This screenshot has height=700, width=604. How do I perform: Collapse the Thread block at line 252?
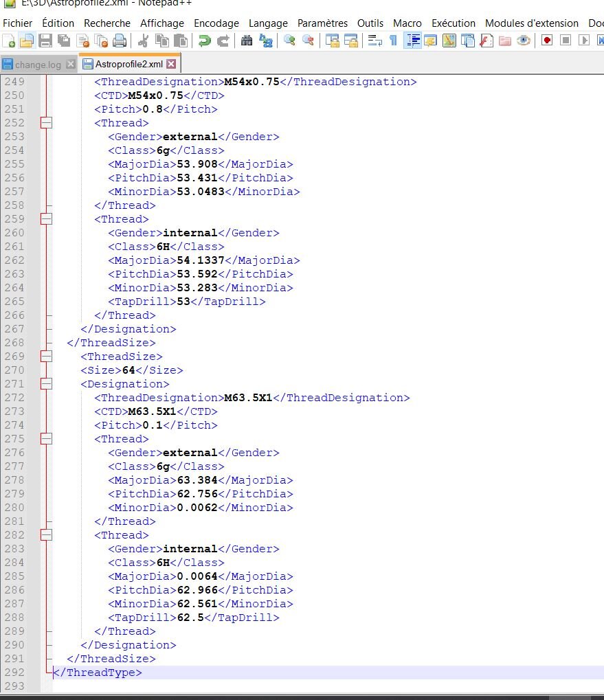[46, 123]
